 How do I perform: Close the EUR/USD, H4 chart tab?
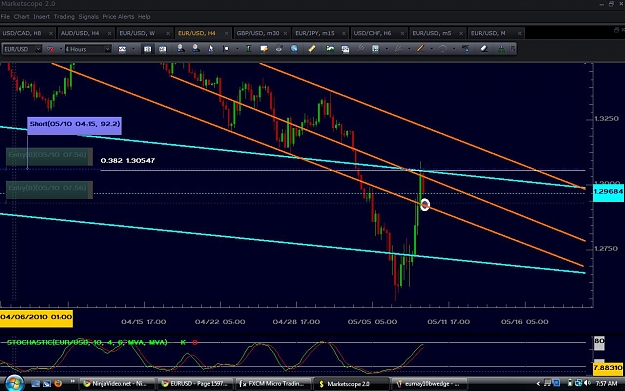tap(226, 33)
